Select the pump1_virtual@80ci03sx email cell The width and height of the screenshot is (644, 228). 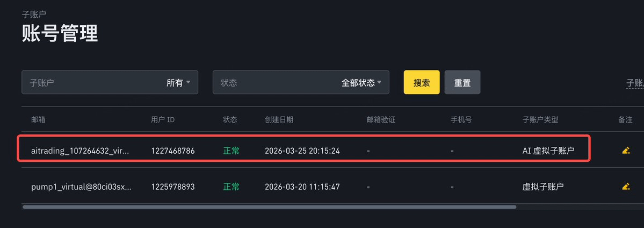(81, 187)
